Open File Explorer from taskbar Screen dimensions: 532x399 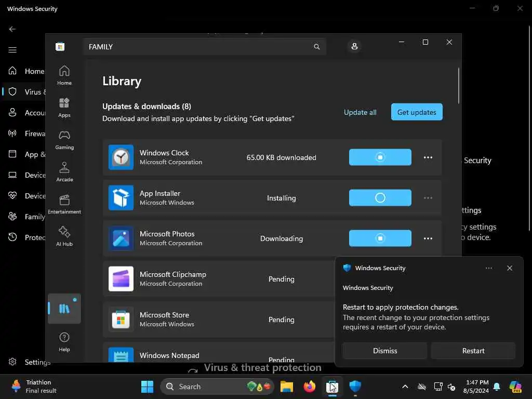287,387
